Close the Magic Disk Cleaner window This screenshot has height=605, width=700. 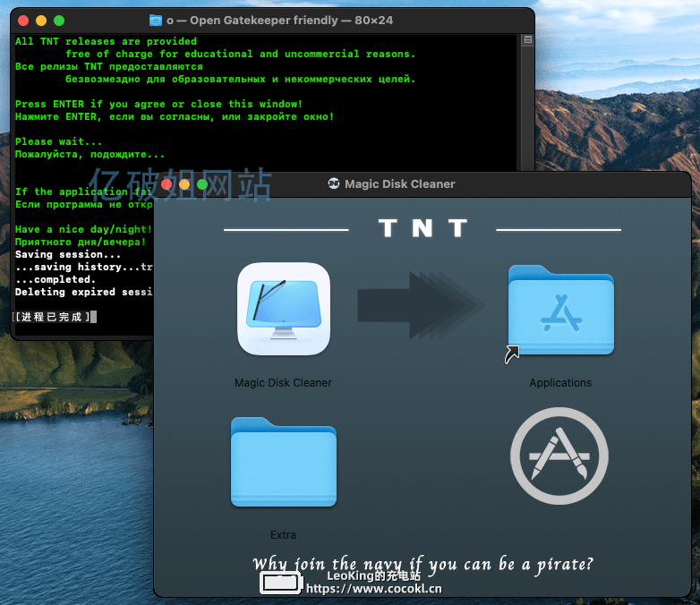[166, 184]
